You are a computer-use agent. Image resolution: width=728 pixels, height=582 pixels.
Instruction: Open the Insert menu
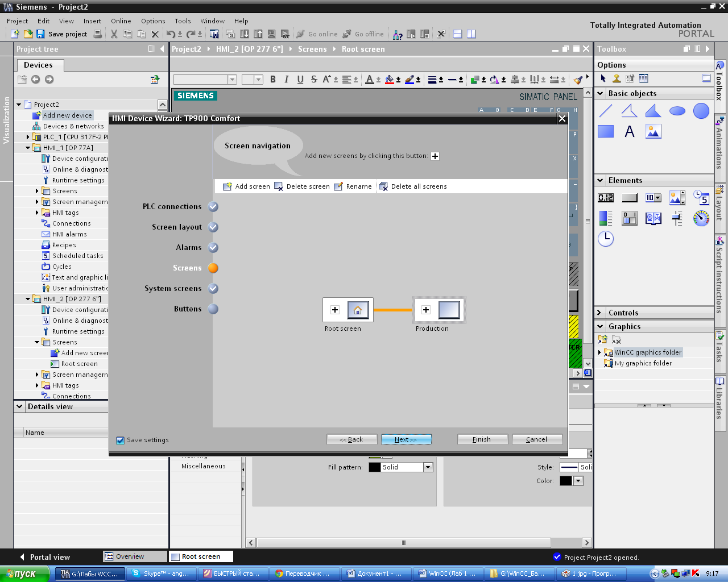coord(92,21)
